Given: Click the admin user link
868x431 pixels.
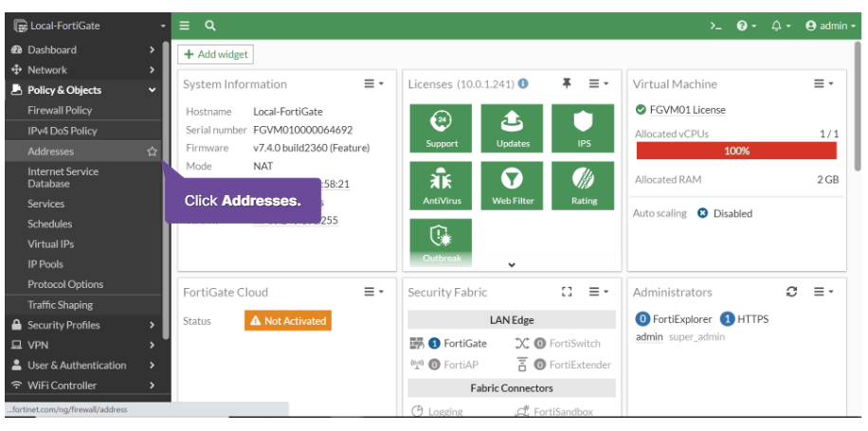Looking at the screenshot, I should pyautogui.click(x=649, y=337).
